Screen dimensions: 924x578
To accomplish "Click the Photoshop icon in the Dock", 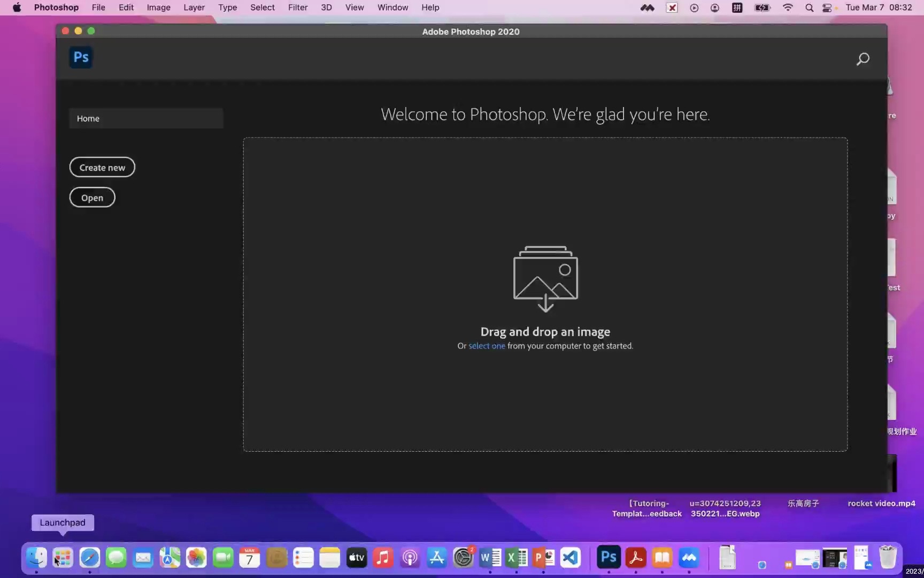I will click(609, 558).
